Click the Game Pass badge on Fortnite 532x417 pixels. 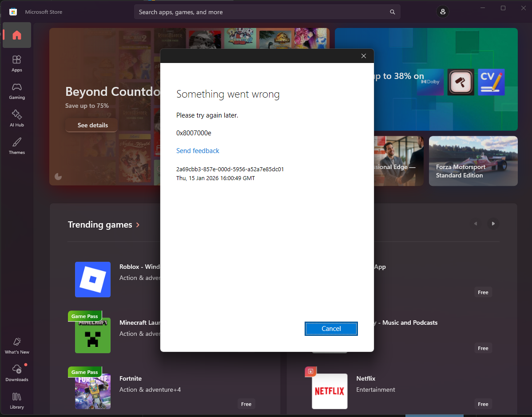[84, 372]
